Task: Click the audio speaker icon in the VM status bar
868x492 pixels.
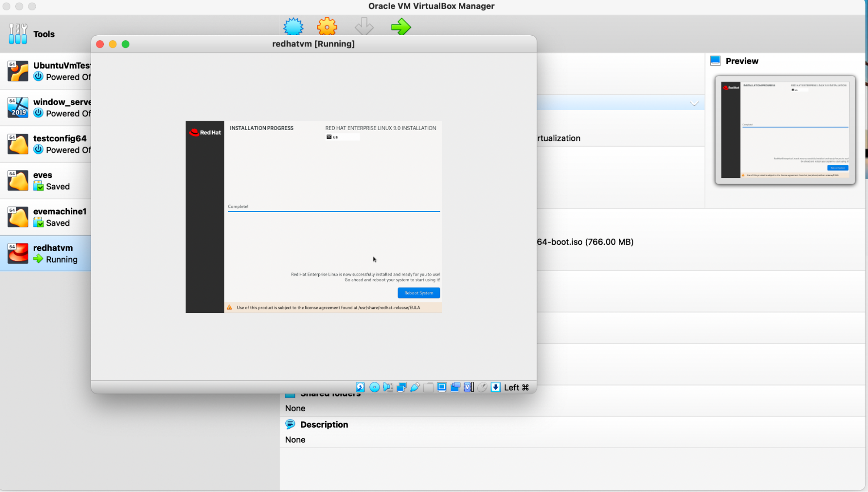Action: [x=388, y=387]
